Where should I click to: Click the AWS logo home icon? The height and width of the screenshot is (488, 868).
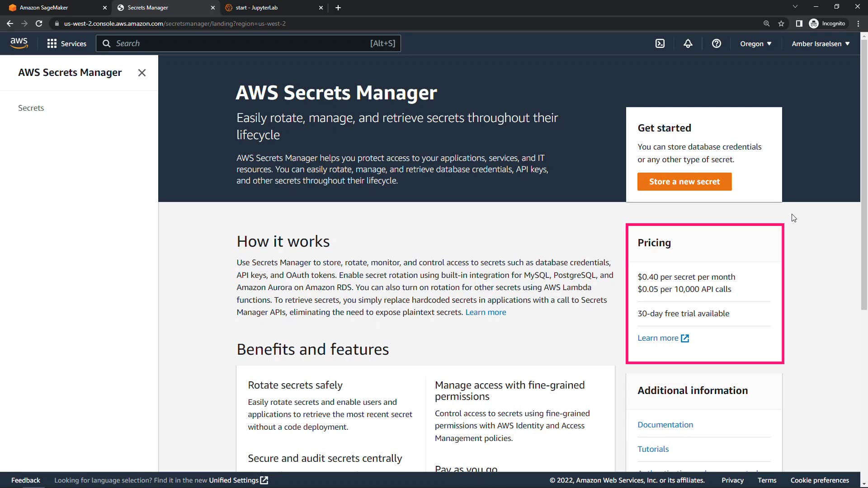pos(19,43)
